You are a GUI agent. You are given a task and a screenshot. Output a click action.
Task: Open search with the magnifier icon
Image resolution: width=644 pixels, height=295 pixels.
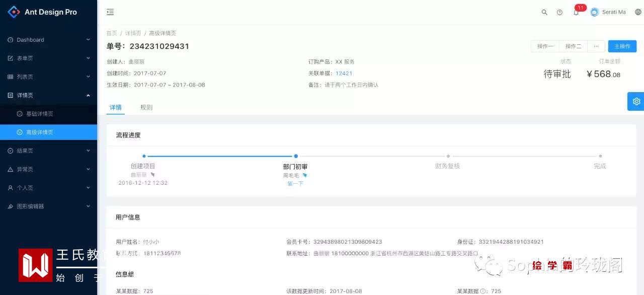(x=544, y=12)
